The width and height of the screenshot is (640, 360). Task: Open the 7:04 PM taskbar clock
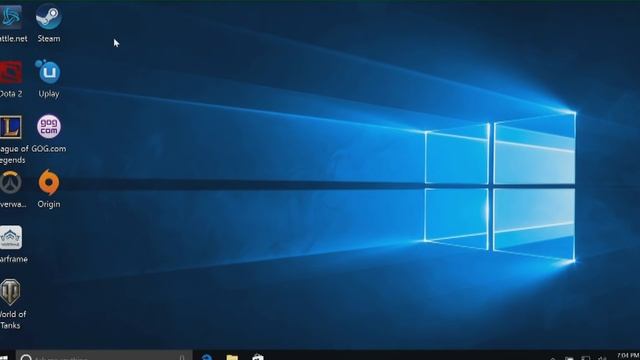pyautogui.click(x=628, y=356)
